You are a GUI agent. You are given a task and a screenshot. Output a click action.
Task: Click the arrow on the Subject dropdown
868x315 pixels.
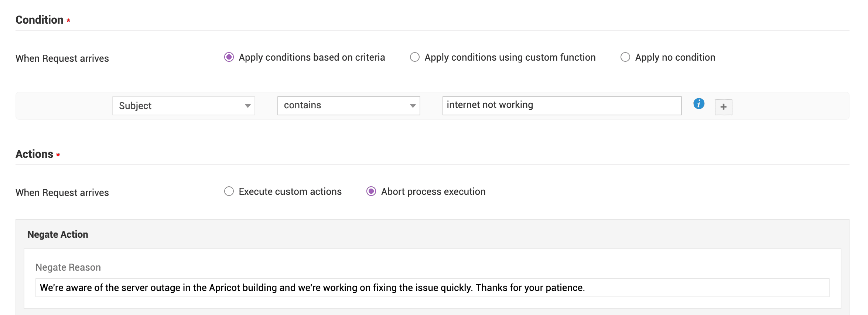coord(247,106)
